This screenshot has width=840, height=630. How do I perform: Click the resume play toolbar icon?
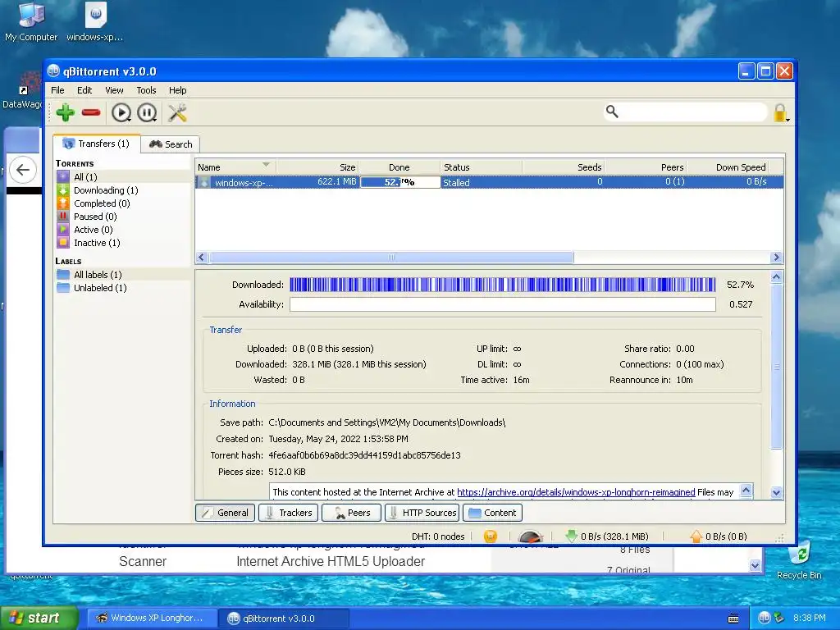coord(121,112)
